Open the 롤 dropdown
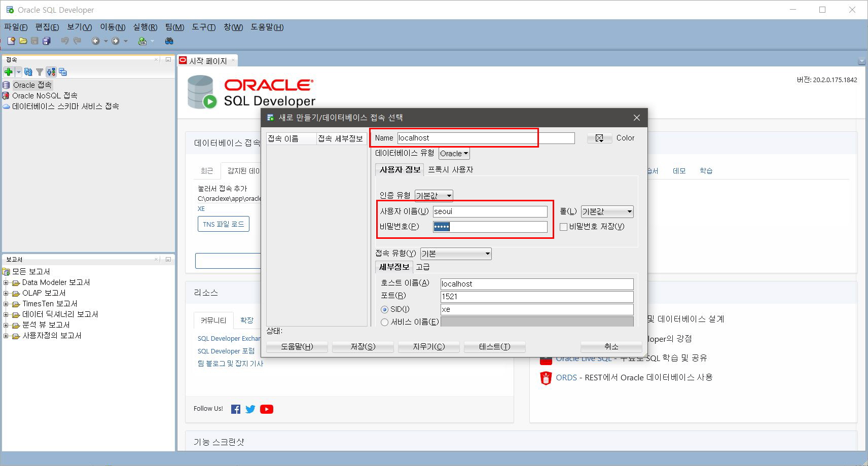This screenshot has height=466, width=868. click(x=607, y=211)
